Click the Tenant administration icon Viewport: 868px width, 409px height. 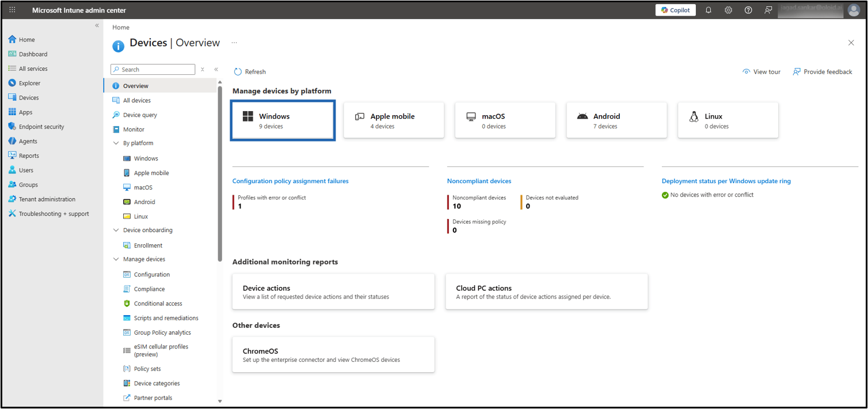point(12,199)
